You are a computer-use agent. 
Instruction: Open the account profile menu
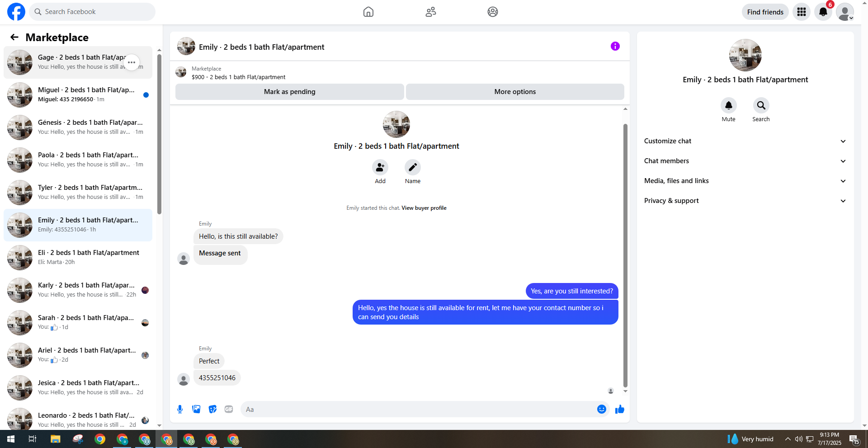click(x=845, y=12)
